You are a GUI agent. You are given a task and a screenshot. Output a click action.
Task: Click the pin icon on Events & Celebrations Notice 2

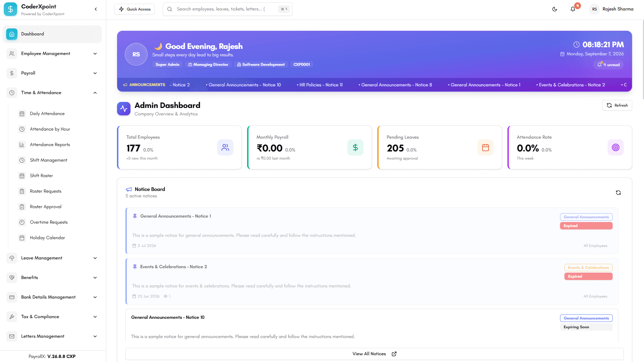[x=135, y=267]
